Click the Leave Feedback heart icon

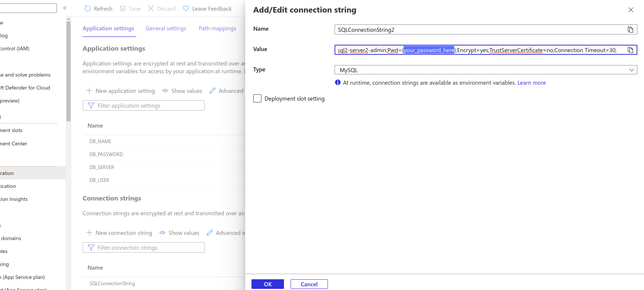click(186, 9)
